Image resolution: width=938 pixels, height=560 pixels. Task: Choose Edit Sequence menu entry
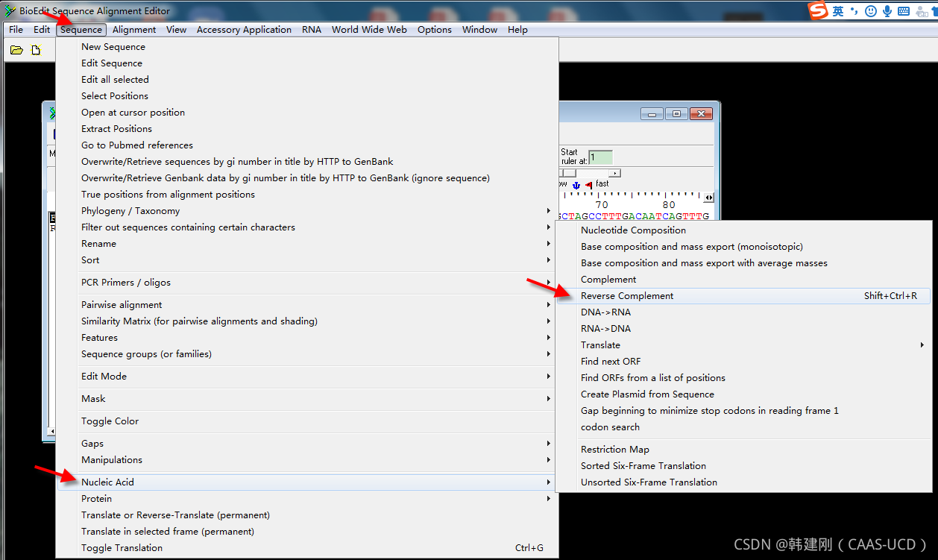pyautogui.click(x=306, y=63)
